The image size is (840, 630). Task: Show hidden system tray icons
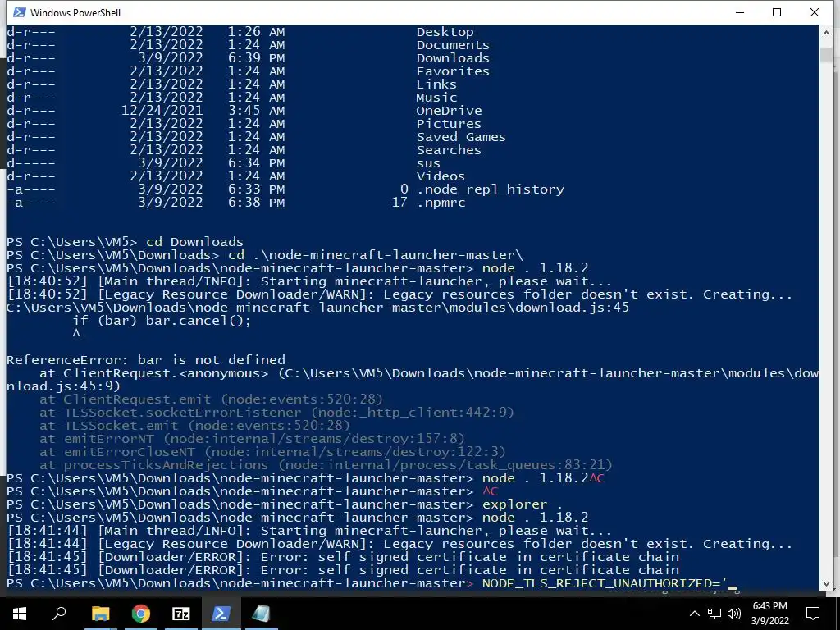coord(694,614)
